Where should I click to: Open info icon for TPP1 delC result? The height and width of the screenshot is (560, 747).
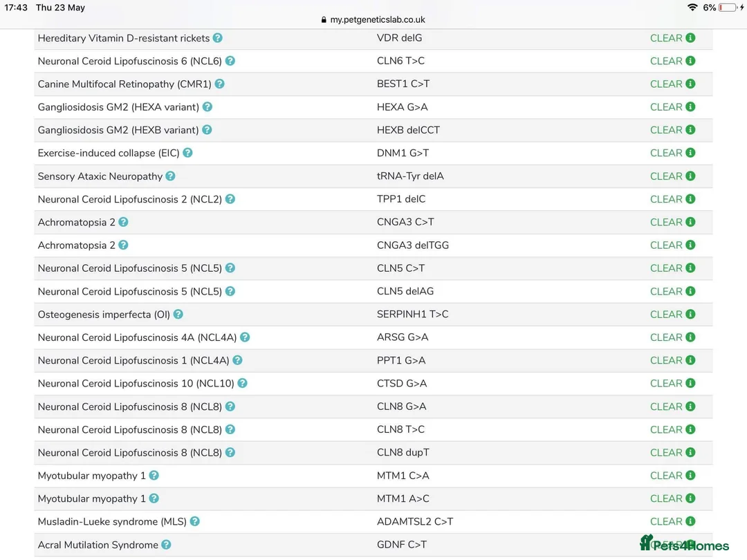(x=690, y=199)
